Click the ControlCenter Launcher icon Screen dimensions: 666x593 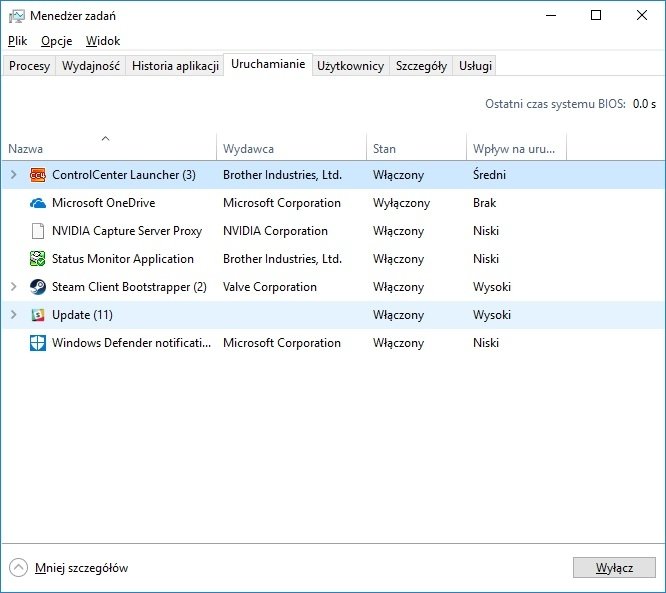click(x=38, y=175)
